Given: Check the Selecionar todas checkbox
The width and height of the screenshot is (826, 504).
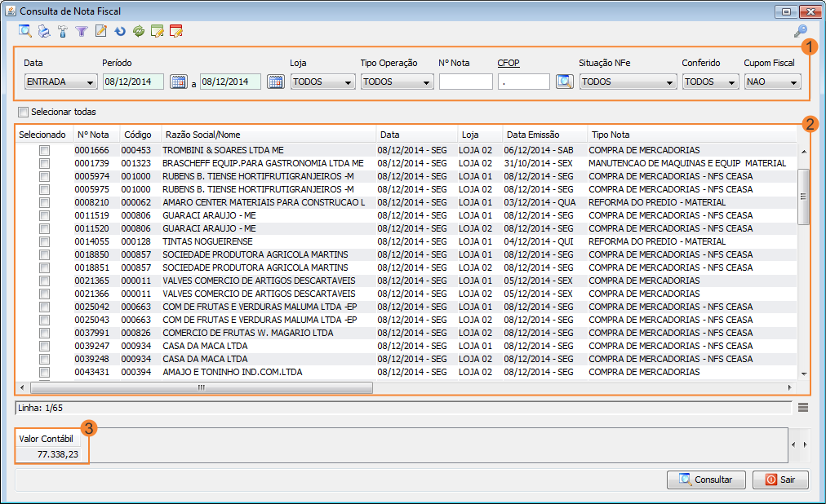Looking at the screenshot, I should click(23, 112).
